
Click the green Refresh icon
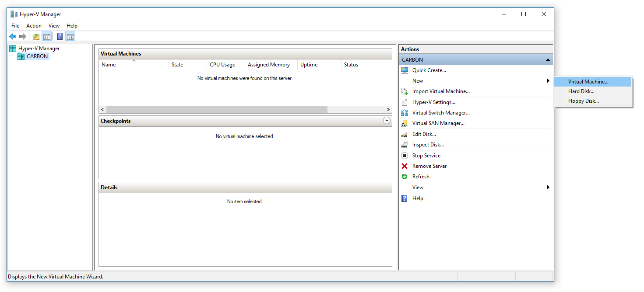[405, 177]
